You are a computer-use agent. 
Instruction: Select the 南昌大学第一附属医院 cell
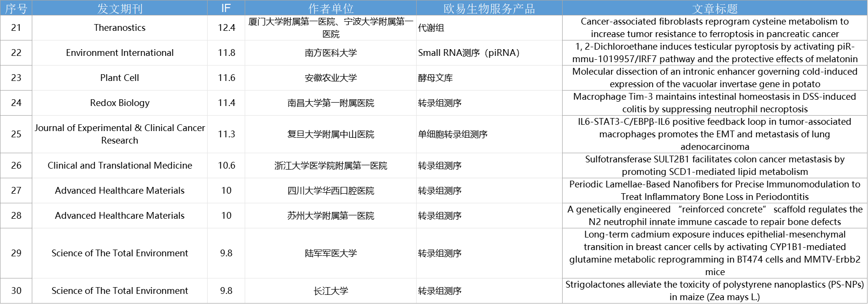[x=330, y=103]
